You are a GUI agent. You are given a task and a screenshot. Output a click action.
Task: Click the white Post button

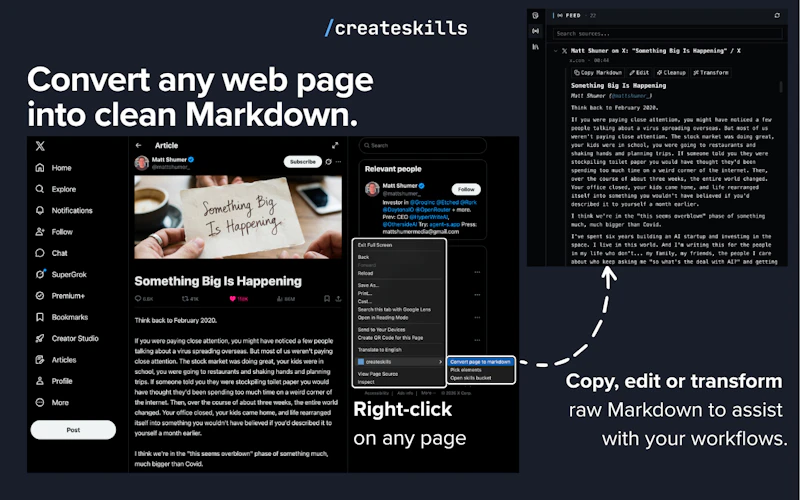tap(73, 430)
